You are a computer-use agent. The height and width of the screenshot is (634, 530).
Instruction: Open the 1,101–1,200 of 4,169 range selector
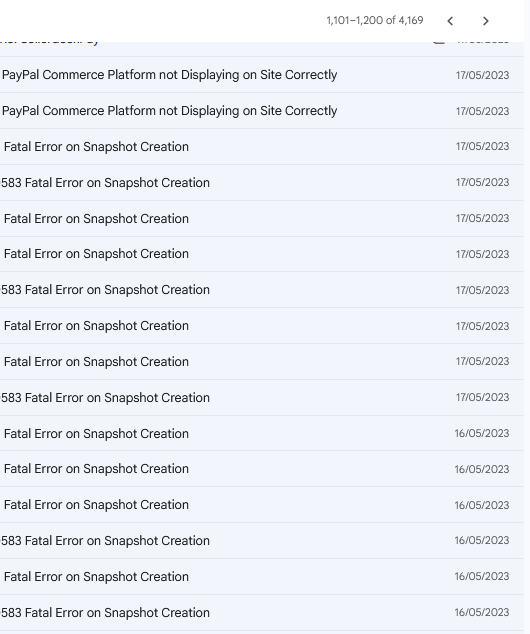click(375, 20)
